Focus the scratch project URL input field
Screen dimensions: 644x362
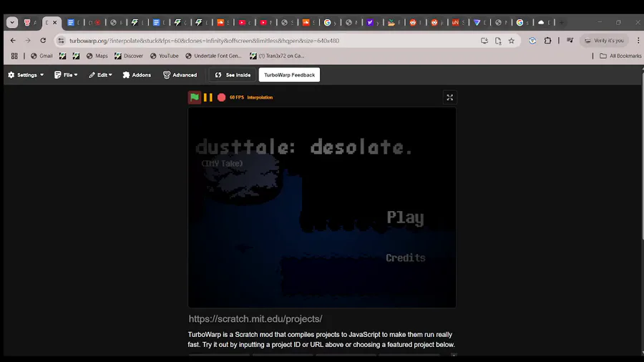pyautogui.click(x=322, y=319)
